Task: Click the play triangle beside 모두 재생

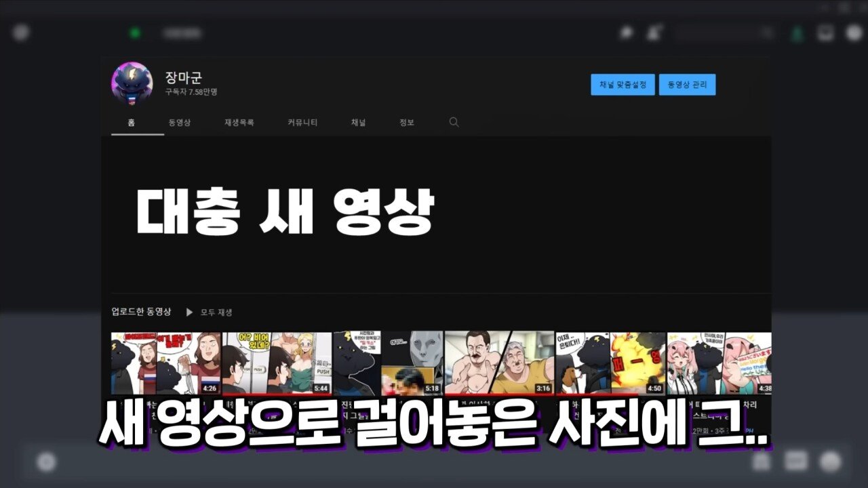Action: click(x=190, y=312)
